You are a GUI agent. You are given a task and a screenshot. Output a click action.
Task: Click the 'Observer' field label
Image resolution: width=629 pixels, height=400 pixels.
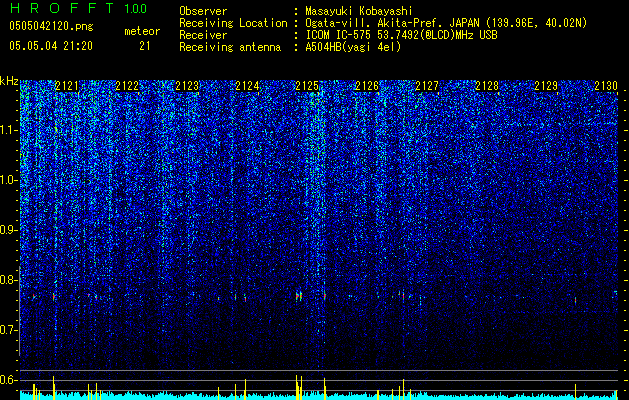(203, 11)
